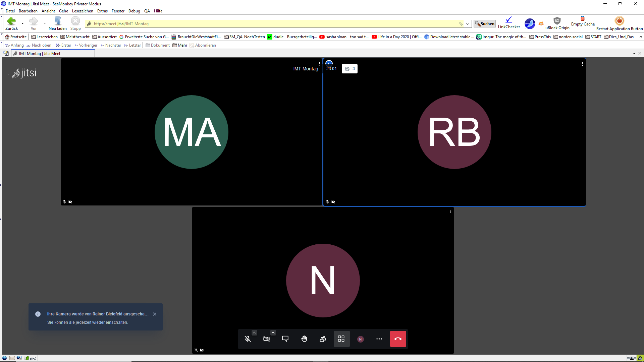Raise your hand in the meeting
The image size is (644, 362).
[x=304, y=339]
